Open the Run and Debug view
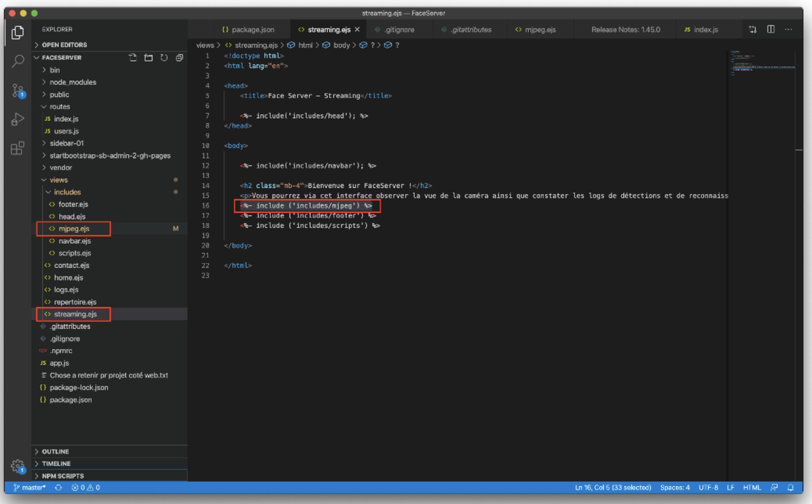Viewport: 812px width, 504px height. (x=18, y=119)
